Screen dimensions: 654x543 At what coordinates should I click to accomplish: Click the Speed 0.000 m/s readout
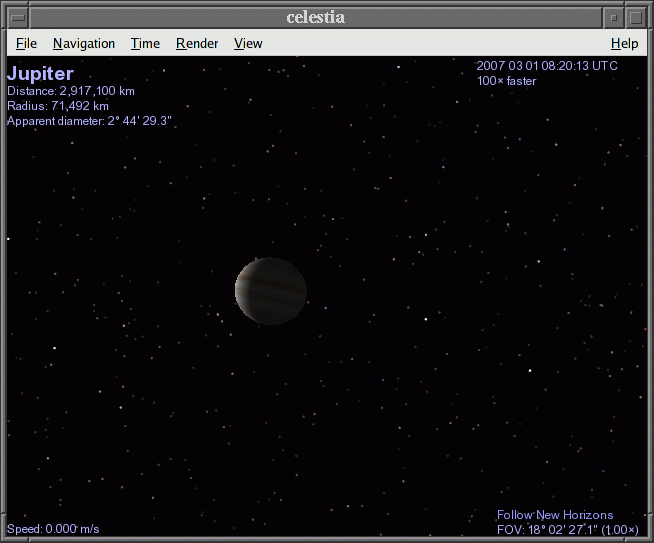pos(53,529)
